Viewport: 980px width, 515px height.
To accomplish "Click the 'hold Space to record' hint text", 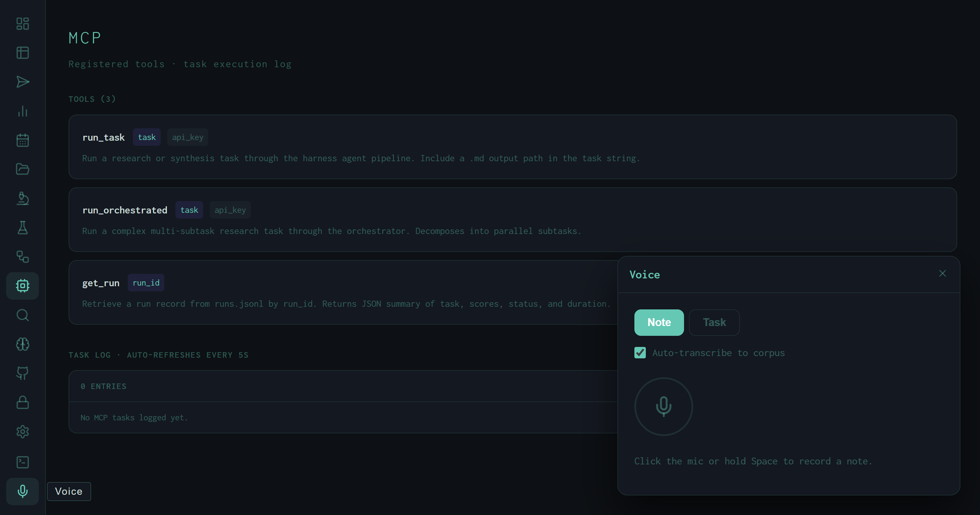I will coord(753,461).
